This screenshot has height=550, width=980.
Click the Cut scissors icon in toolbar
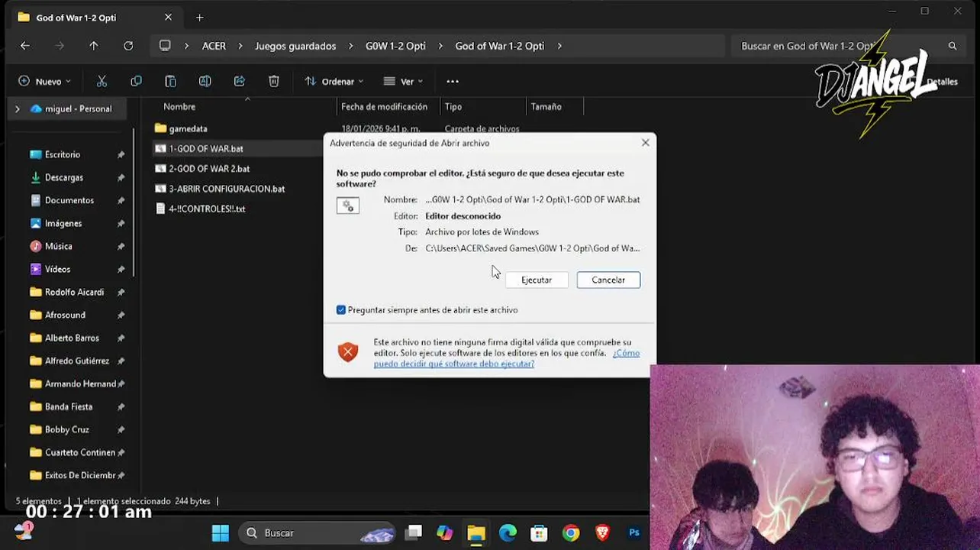point(102,81)
